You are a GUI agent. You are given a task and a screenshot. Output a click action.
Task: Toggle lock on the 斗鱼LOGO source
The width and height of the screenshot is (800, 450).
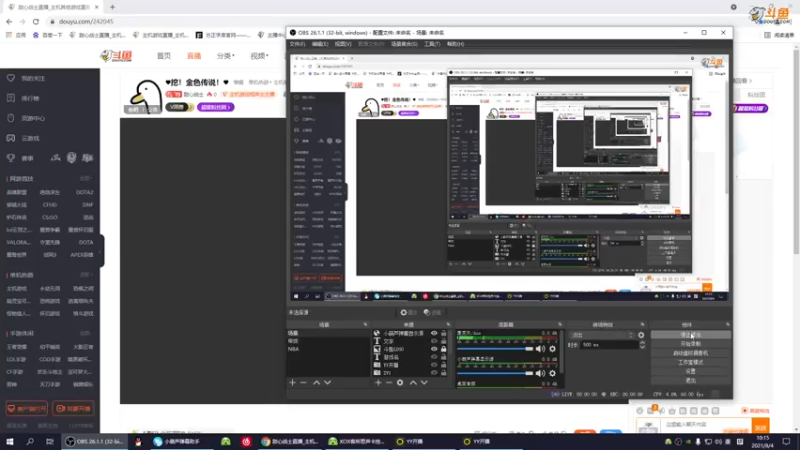(x=443, y=349)
